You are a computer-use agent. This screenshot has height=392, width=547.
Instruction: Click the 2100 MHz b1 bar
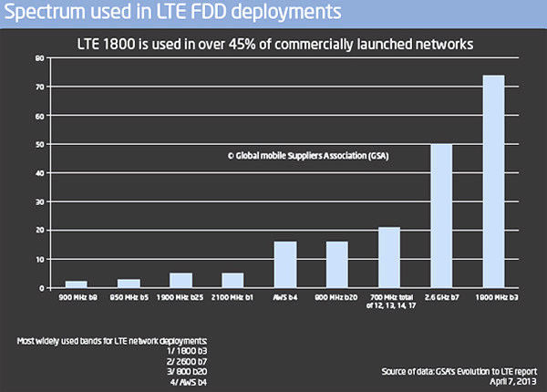pos(232,281)
